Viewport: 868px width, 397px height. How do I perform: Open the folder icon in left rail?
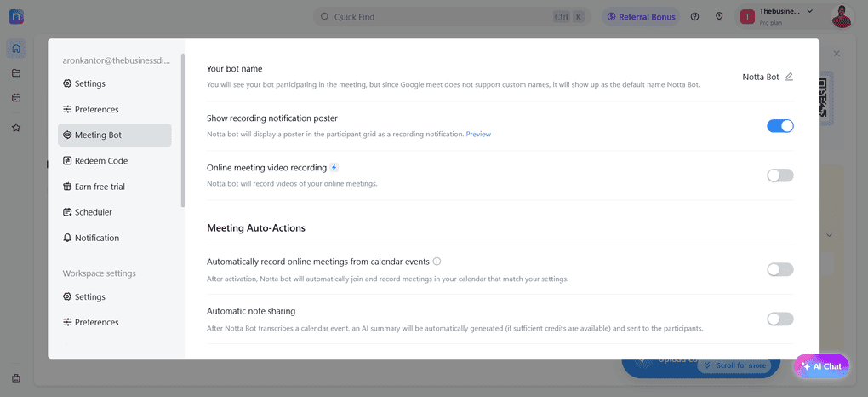[x=16, y=72]
